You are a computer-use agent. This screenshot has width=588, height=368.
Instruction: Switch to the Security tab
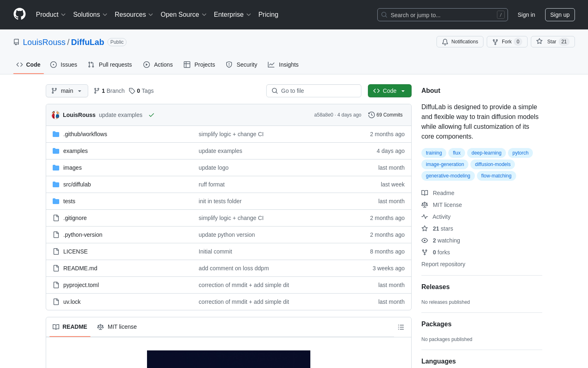click(242, 65)
